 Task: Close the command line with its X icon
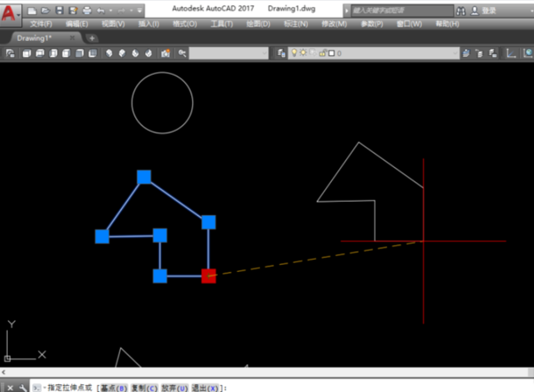(x=8, y=388)
